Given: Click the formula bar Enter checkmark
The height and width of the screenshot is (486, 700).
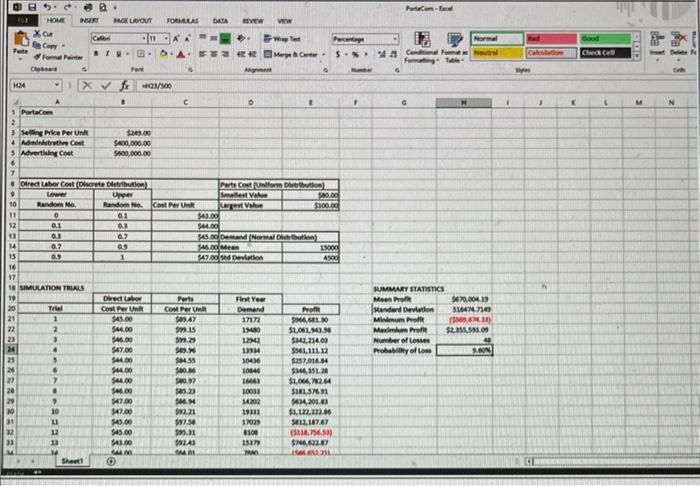Looking at the screenshot, I should pos(106,85).
